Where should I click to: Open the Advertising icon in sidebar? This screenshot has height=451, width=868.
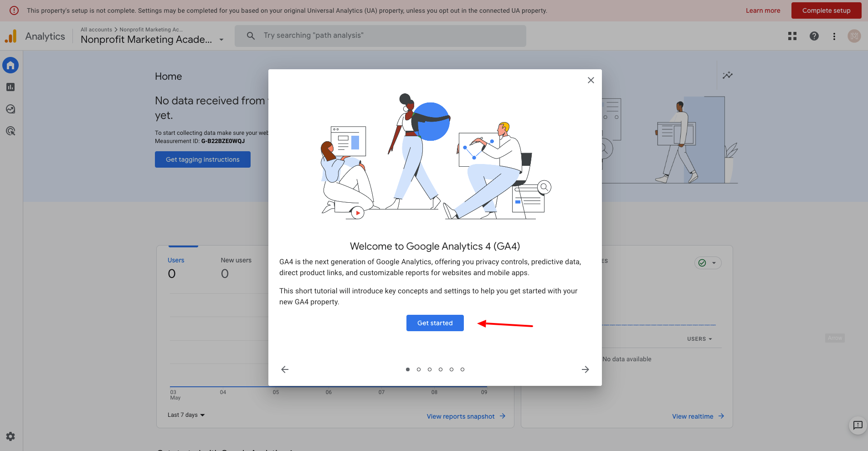tap(10, 131)
